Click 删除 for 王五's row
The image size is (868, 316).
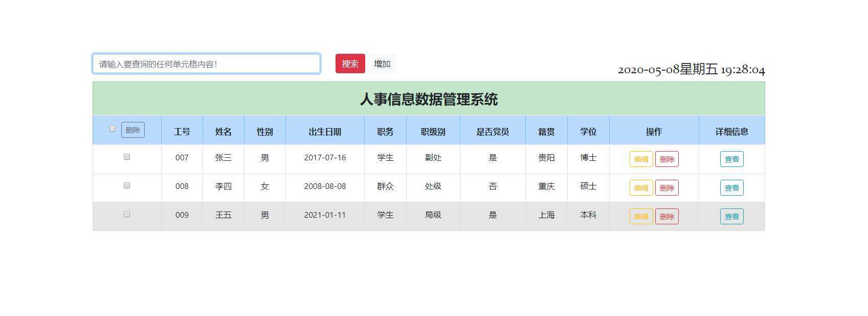tap(667, 217)
